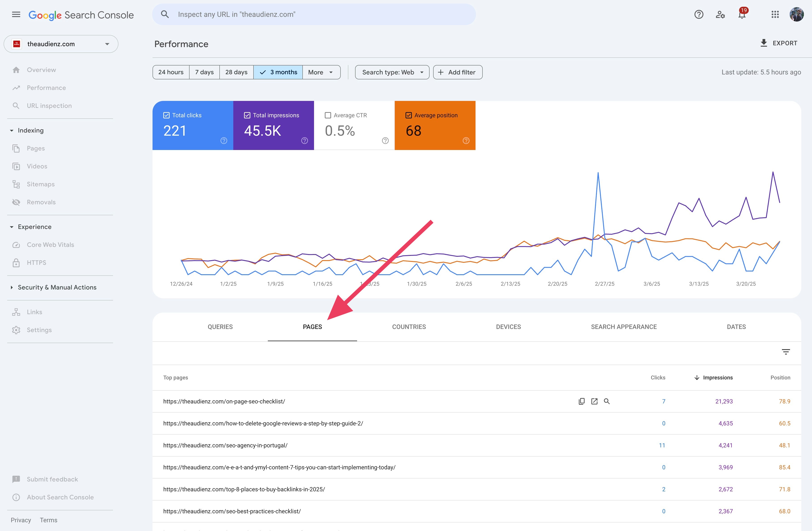Screen dimensions: 812x531
Task: Select the 28 days range
Action: pyautogui.click(x=236, y=72)
